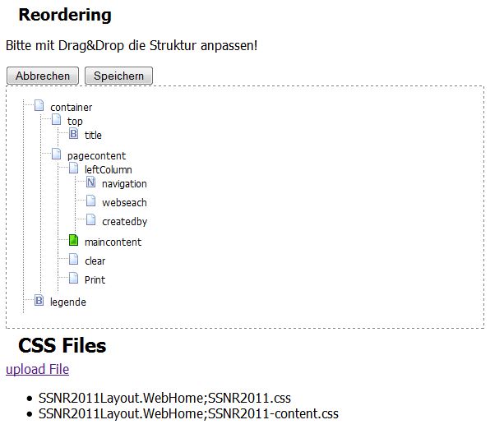Click the page icon beside Print
Image resolution: width=504 pixels, height=429 pixels.
74,279
